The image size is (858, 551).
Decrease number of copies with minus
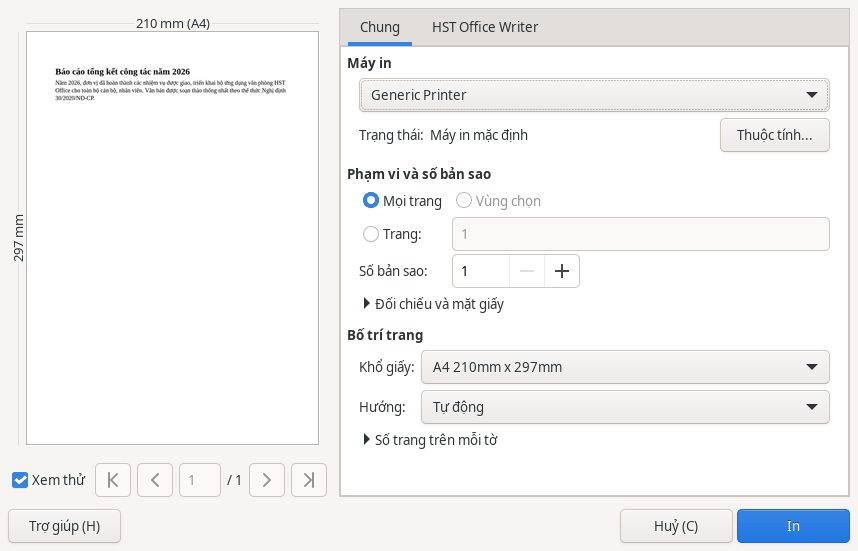[526, 271]
